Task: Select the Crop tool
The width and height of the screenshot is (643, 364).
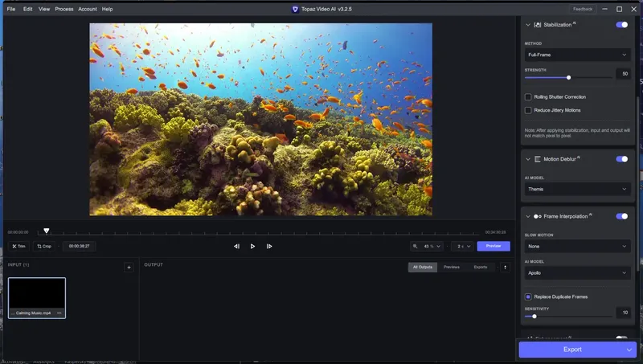Action: 44,246
